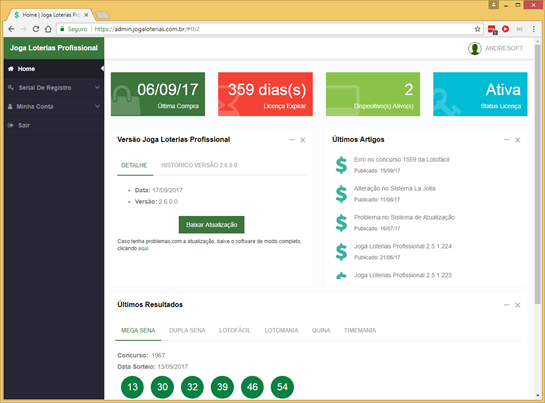
Task: Open article Joga Loterias Profissional 2.5.1.224
Action: [402, 246]
